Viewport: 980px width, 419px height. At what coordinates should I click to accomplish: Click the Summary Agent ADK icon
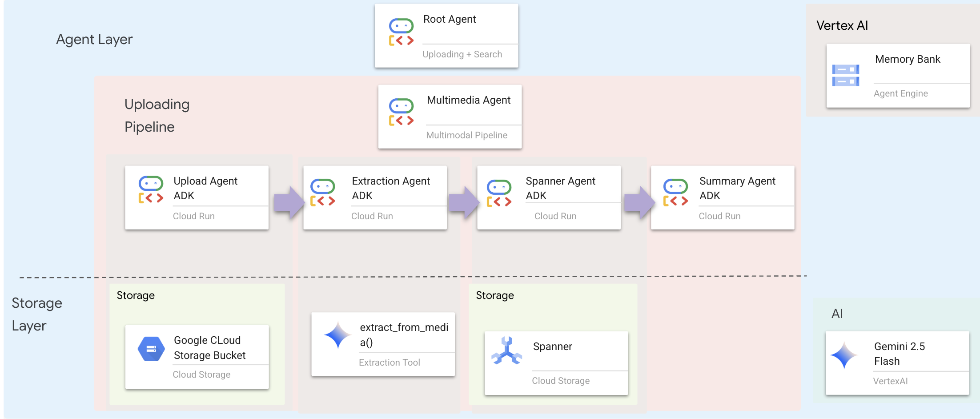(x=675, y=193)
